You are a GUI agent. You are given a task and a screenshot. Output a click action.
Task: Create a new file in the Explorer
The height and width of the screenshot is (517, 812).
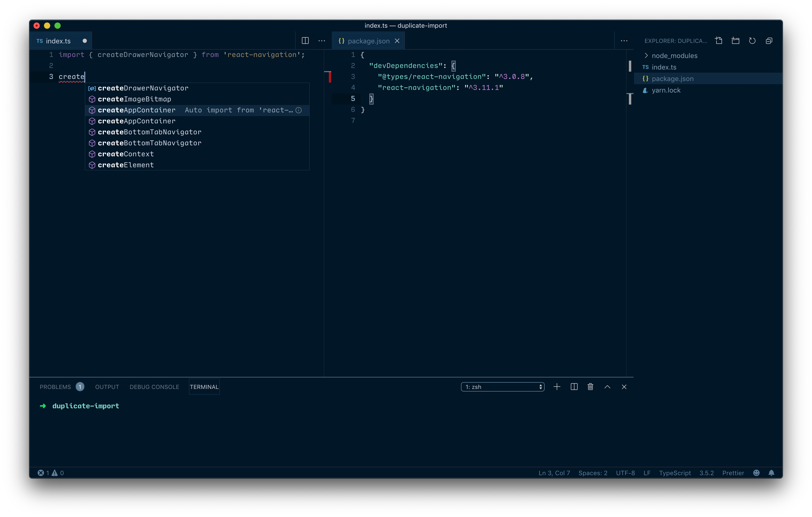point(719,41)
